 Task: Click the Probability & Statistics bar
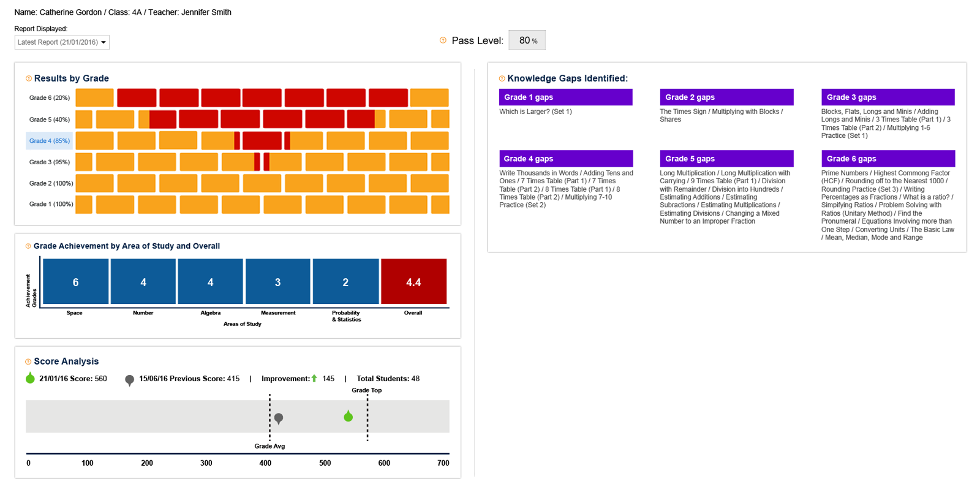(345, 282)
